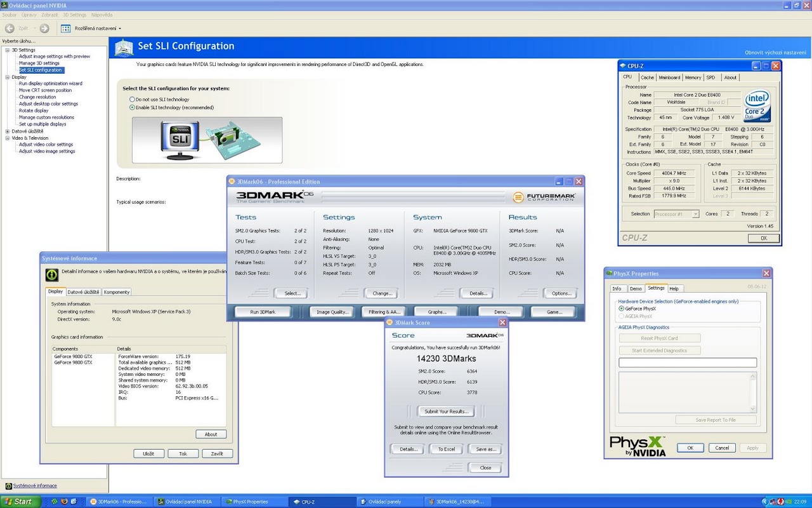Show hidden tray icons with the arrow
Image resolution: width=812 pixels, height=508 pixels.
coord(764,502)
